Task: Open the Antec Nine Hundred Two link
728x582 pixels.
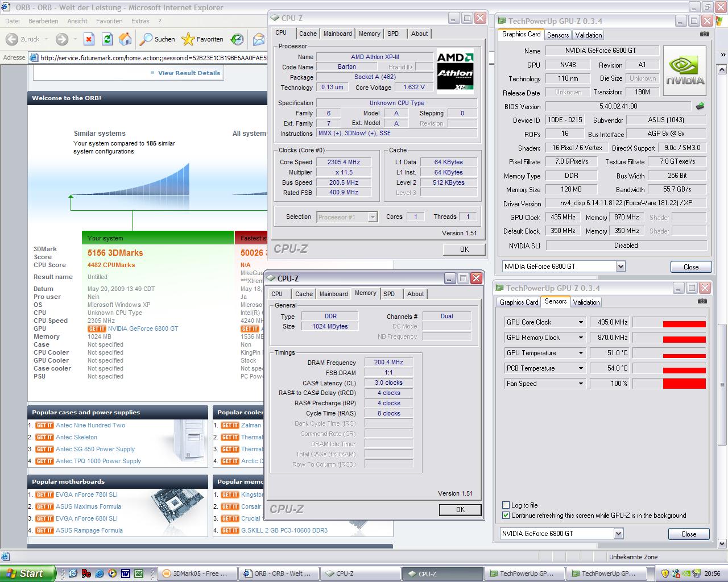Action: 90,425
